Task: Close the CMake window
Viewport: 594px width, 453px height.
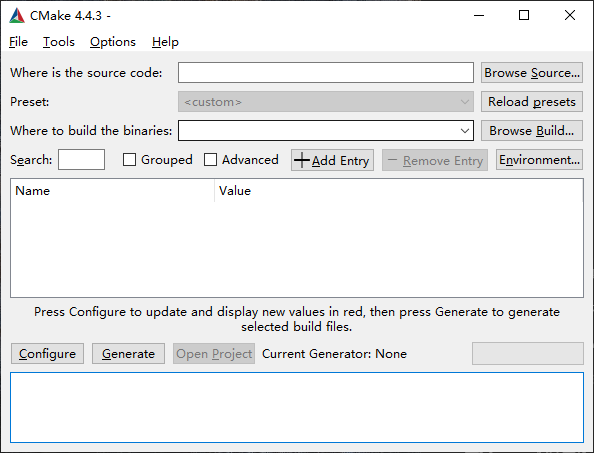Action: (x=570, y=16)
